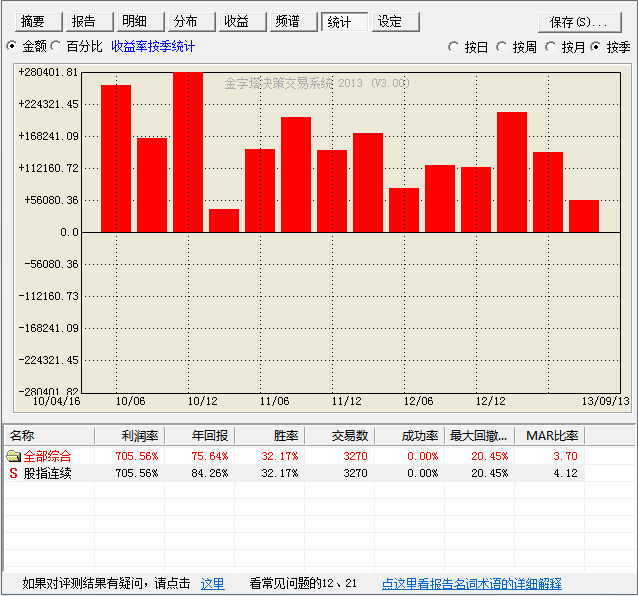Open the 报告名词术语 explanation link
This screenshot has width=638, height=596.
472,584
